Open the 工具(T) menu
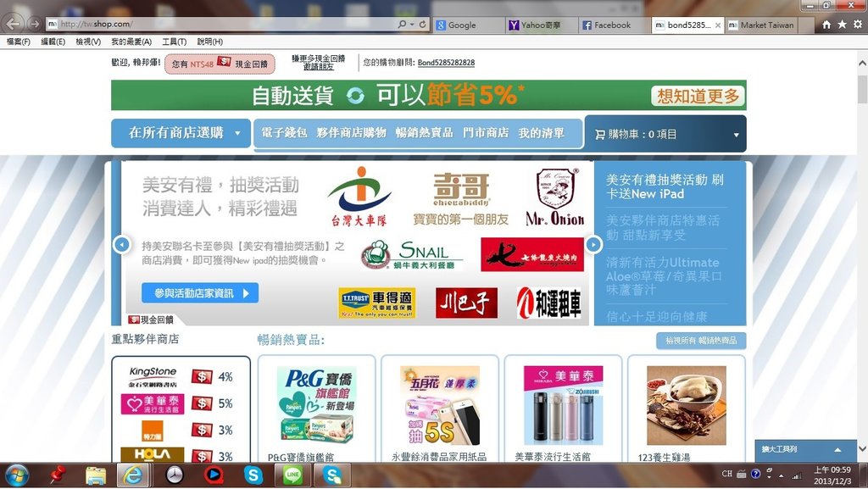Screen dimensions: 868x489 tap(174, 42)
